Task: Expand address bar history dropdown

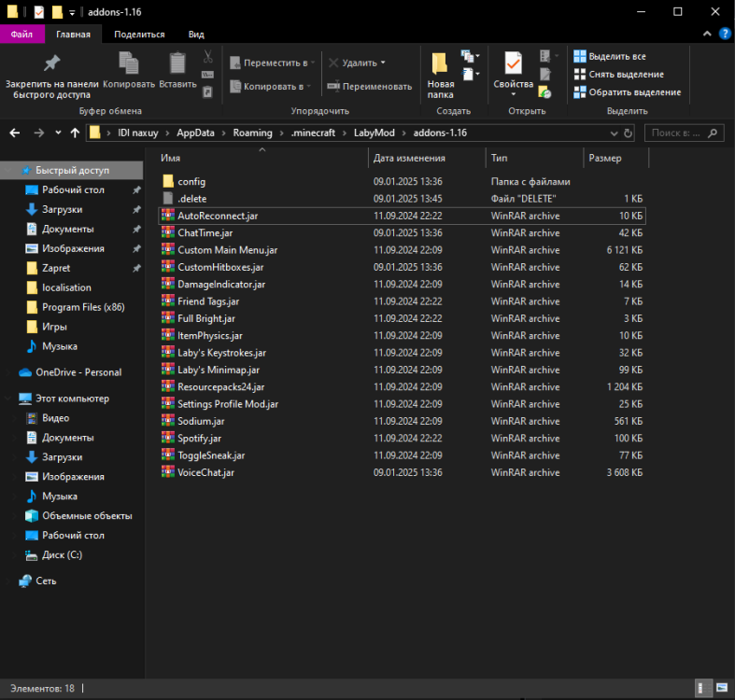Action: pyautogui.click(x=615, y=133)
